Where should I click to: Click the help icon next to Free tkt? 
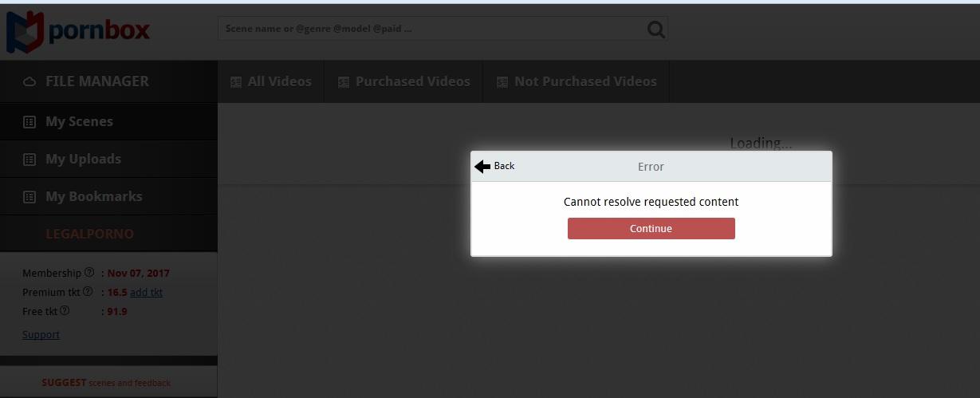(x=65, y=311)
